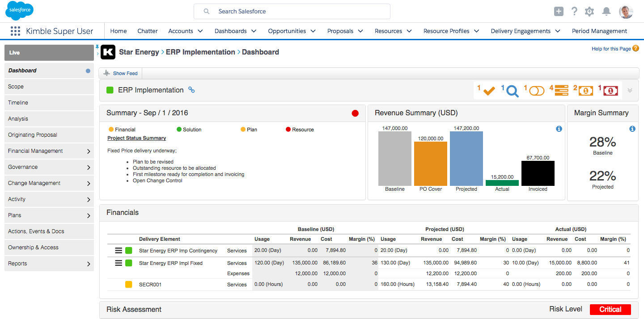644x319 pixels.
Task: Click the activity feed pulse icon
Action: click(x=107, y=73)
